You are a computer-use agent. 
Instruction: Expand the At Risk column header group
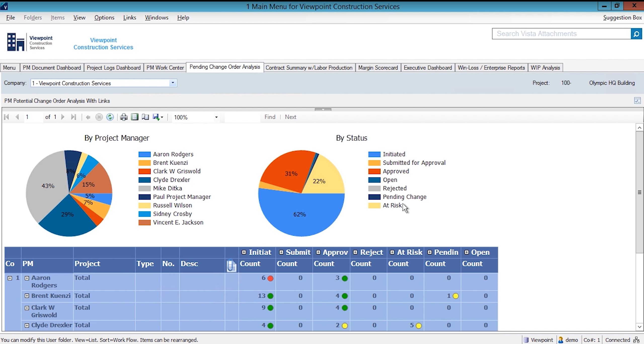point(392,252)
